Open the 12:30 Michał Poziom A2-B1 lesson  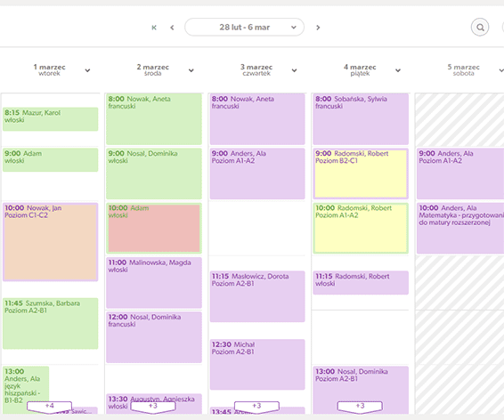(x=257, y=365)
